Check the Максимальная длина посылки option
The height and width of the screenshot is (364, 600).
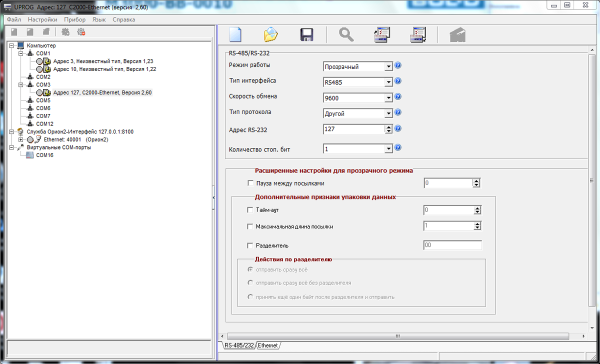pos(250,226)
